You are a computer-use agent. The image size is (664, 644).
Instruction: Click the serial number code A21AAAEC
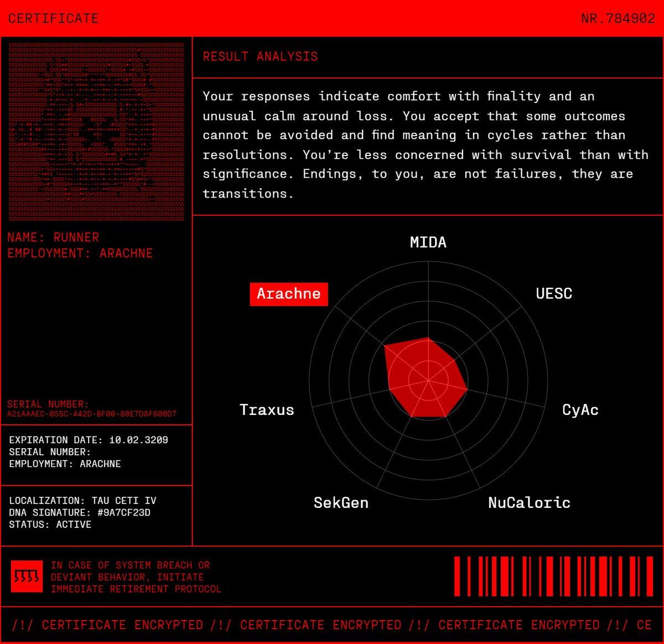coord(92,414)
